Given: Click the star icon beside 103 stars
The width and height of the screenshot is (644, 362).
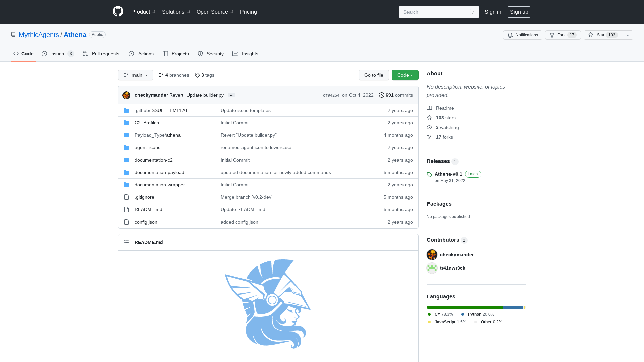Looking at the screenshot, I should tap(429, 118).
